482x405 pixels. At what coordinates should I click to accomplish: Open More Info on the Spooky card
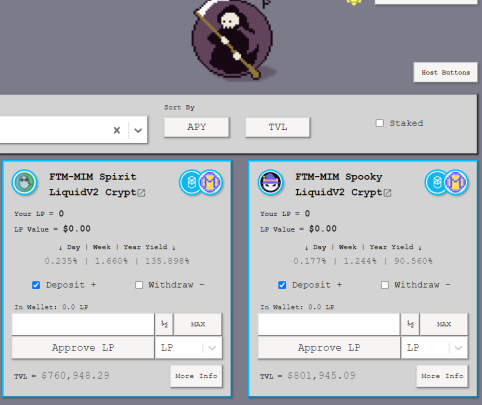point(442,376)
